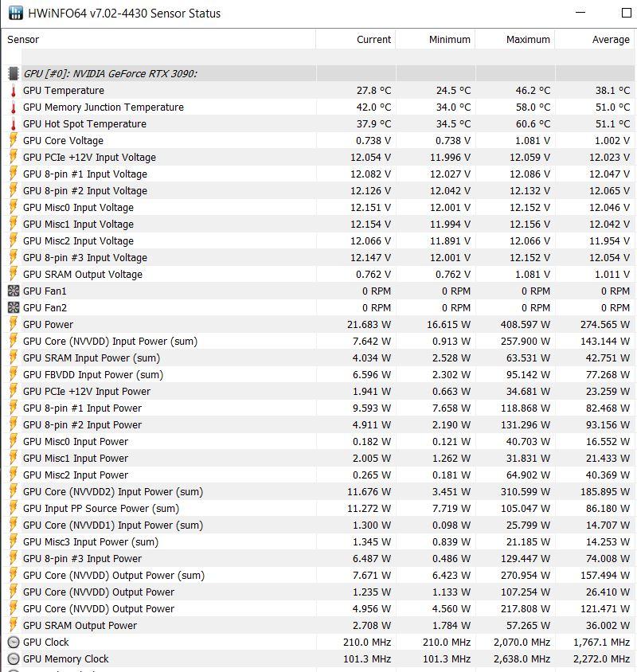The width and height of the screenshot is (637, 672).
Task: Click lightning icon next to GPU SRAM Output Voltage
Action: click(14, 274)
